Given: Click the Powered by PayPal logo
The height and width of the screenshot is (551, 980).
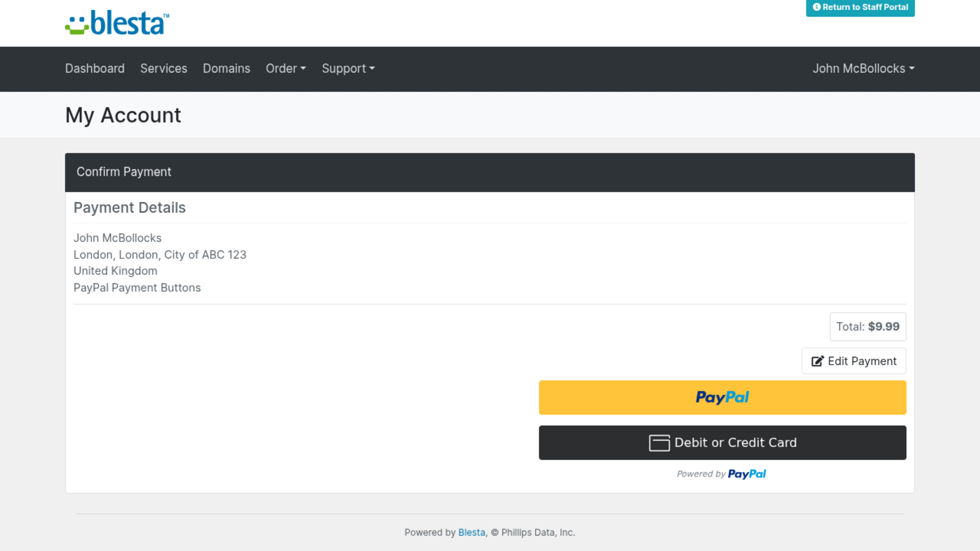Looking at the screenshot, I should coord(747,474).
